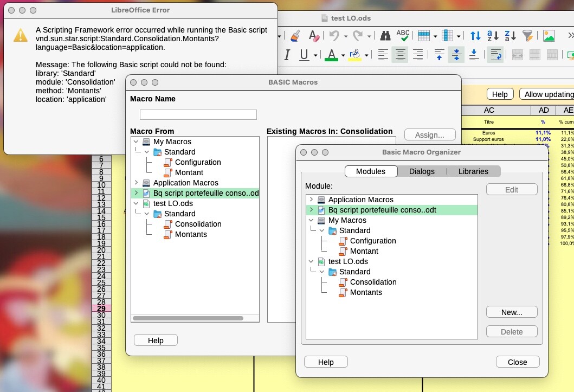This screenshot has width=574, height=392.
Task: Click the Macro From horizontal scrollbar
Action: pyautogui.click(x=188, y=318)
